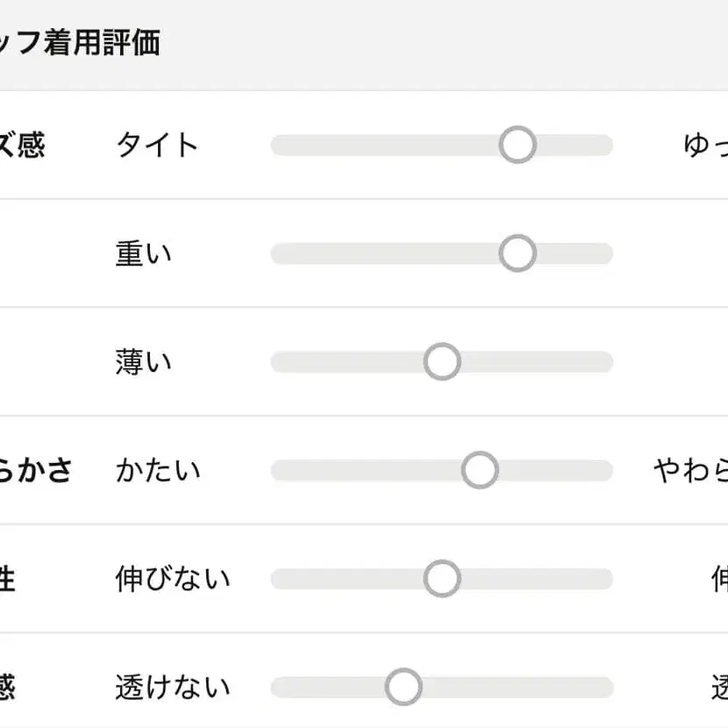
Task: Click the cut-off 伸 label right of stretch slider
Action: coord(719,579)
